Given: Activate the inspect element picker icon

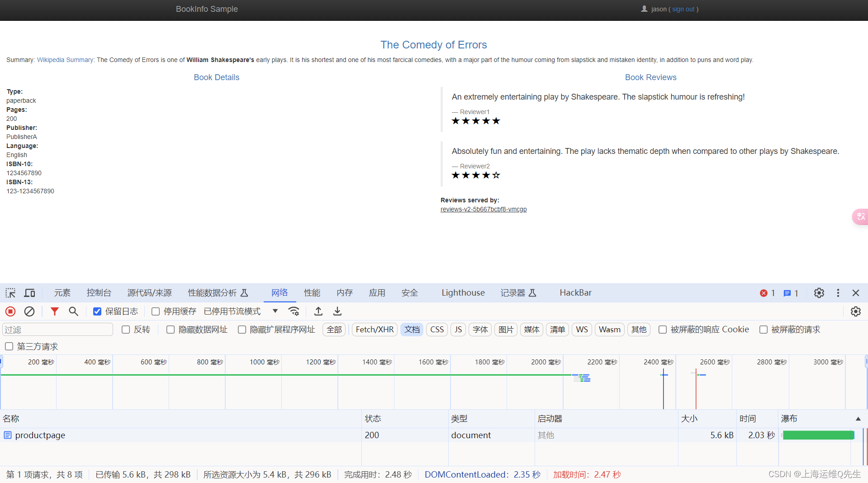Looking at the screenshot, I should (x=10, y=293).
